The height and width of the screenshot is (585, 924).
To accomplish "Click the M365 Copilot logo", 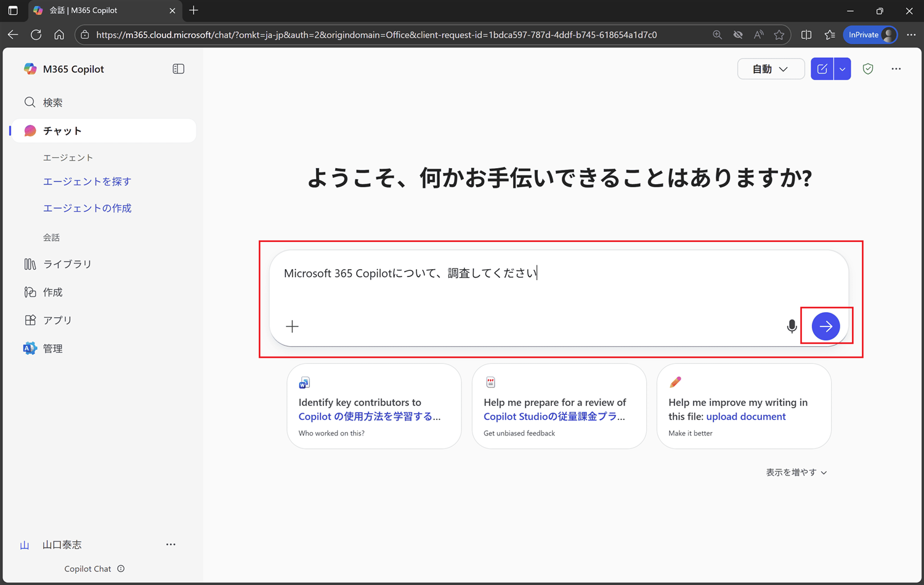I will [30, 69].
